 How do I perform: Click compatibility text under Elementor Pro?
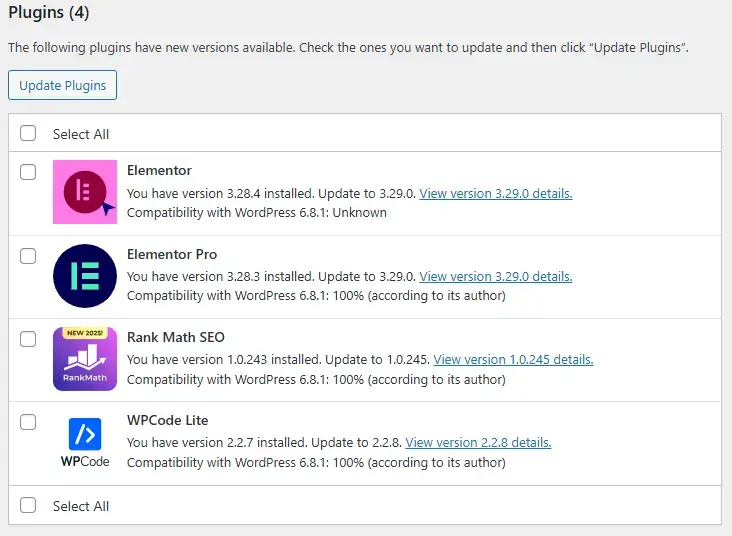pyautogui.click(x=316, y=296)
